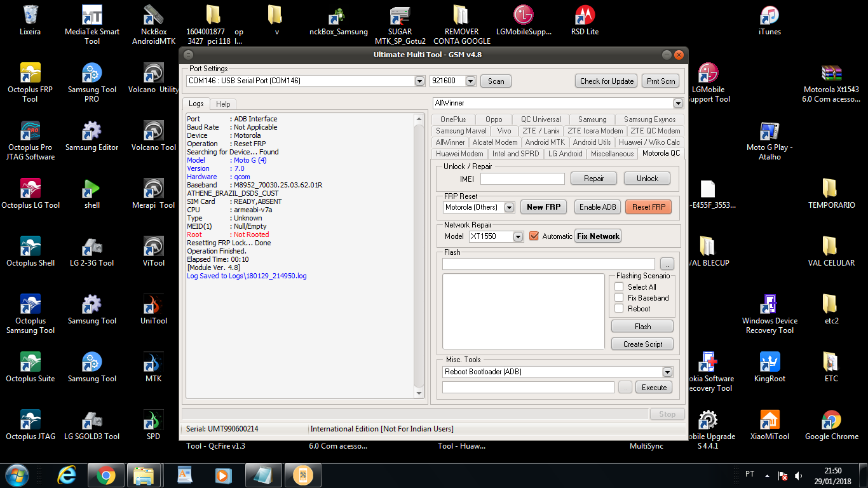Launch Octoplus Shell desktop icon

(30, 252)
